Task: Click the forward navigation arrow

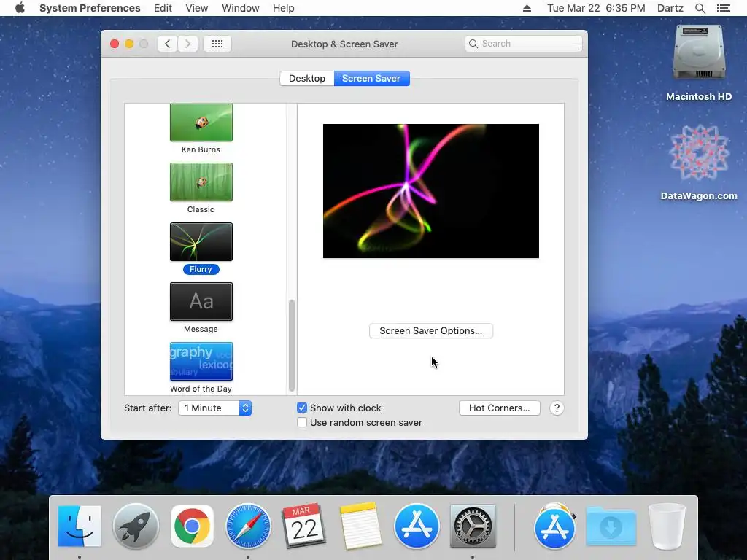Action: pyautogui.click(x=187, y=44)
